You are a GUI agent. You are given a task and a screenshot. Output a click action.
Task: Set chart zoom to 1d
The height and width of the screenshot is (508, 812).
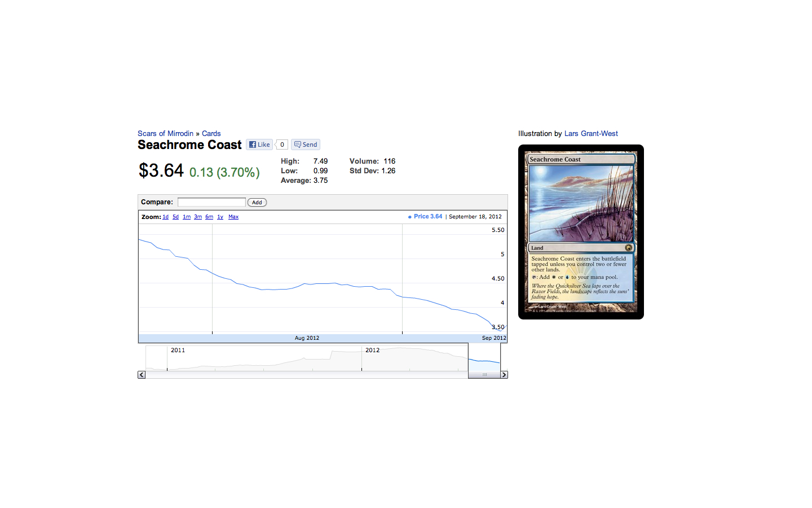tap(165, 217)
